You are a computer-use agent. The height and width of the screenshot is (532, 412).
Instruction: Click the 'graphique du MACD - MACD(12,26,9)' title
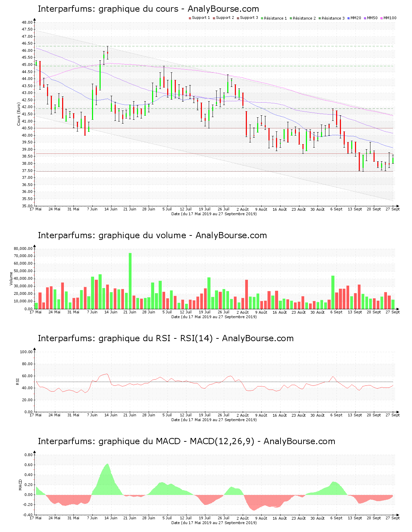coord(186,441)
